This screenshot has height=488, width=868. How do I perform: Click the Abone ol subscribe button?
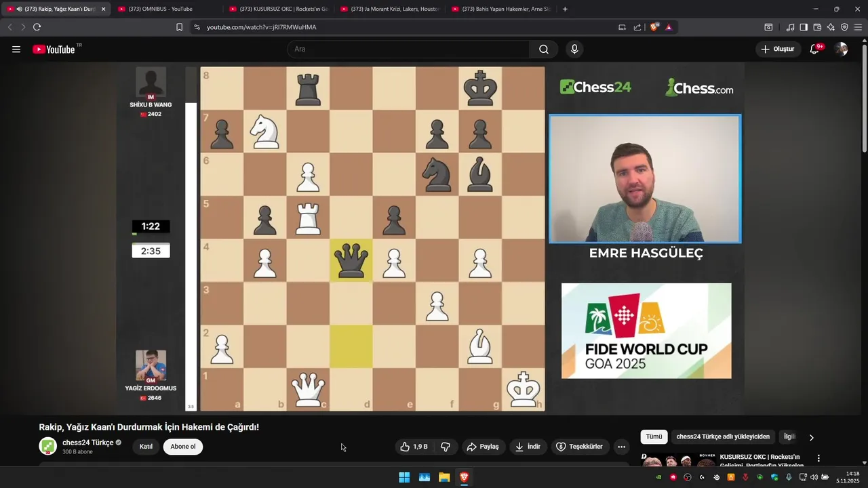[x=183, y=447]
